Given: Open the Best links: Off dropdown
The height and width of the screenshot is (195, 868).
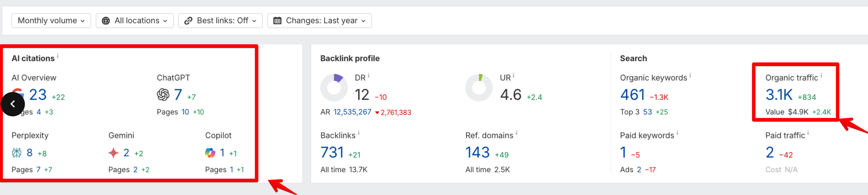Looking at the screenshot, I should [x=220, y=21].
